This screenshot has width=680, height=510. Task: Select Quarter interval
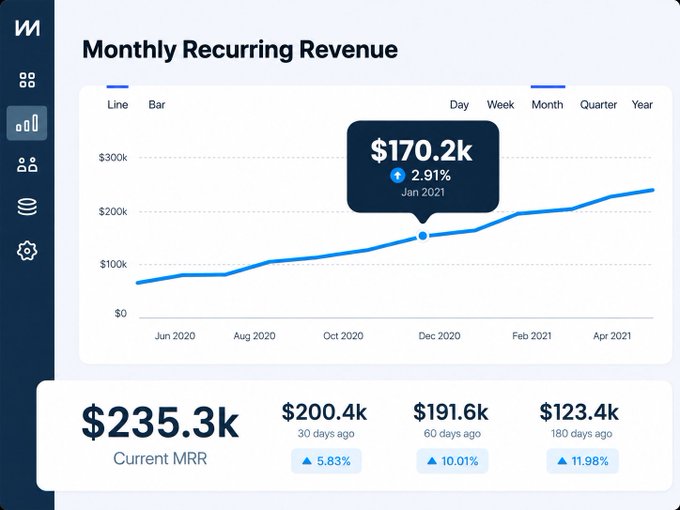pyautogui.click(x=598, y=105)
